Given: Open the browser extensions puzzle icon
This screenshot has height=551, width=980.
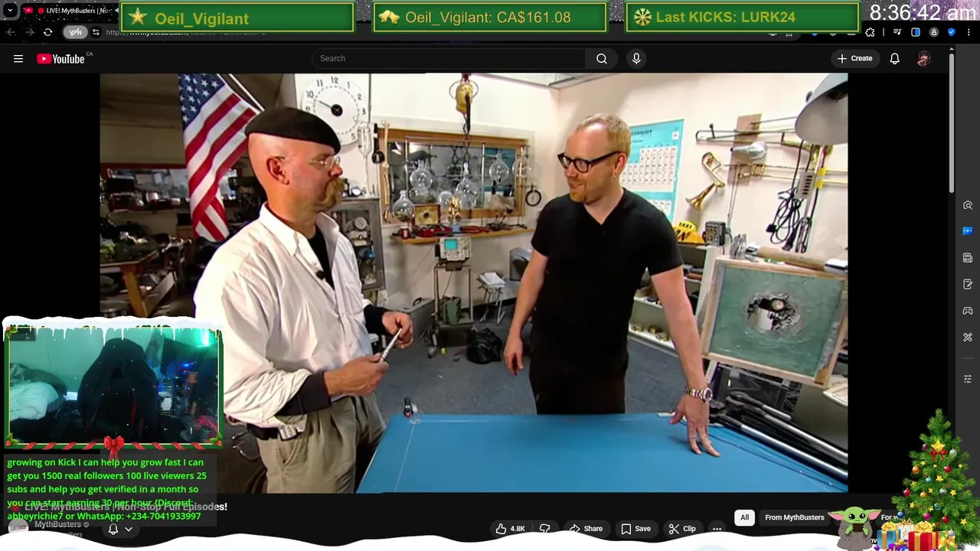Looking at the screenshot, I should coord(870,32).
